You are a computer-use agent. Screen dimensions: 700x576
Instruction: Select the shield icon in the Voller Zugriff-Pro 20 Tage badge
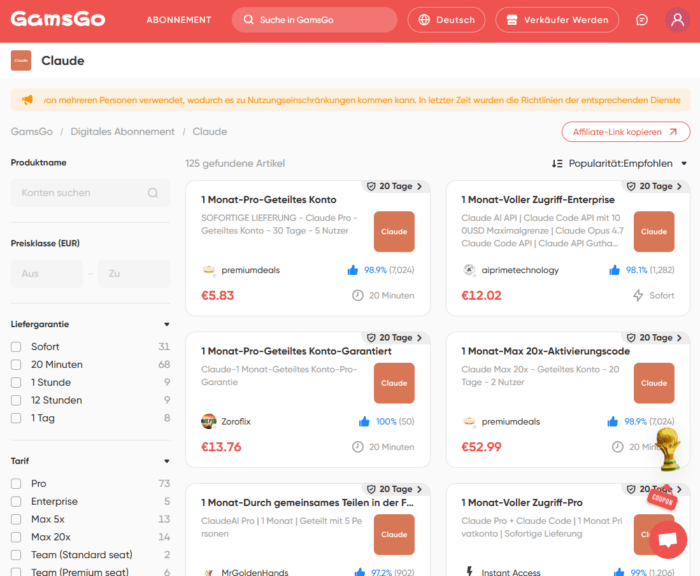(x=631, y=489)
